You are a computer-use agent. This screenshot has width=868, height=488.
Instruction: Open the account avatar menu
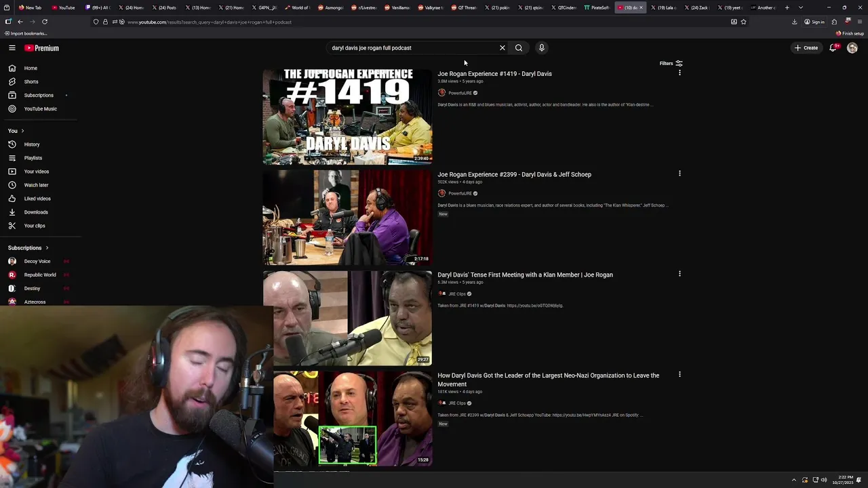click(x=852, y=48)
